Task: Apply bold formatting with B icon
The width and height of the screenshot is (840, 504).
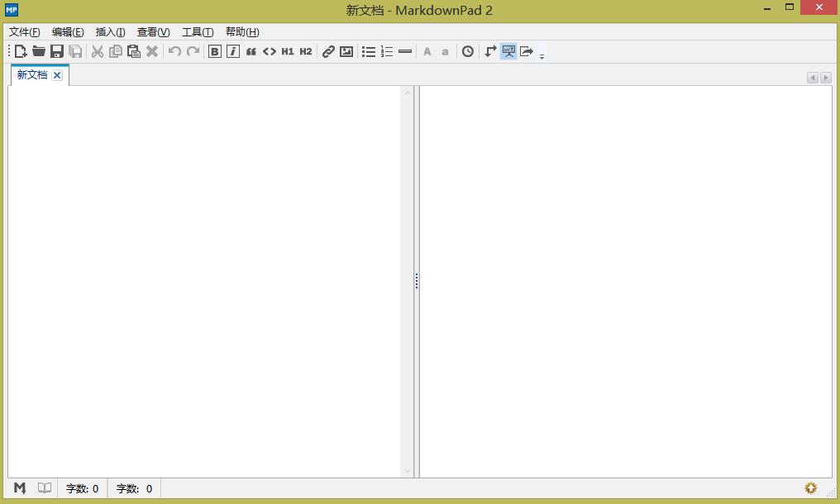Action: point(215,51)
